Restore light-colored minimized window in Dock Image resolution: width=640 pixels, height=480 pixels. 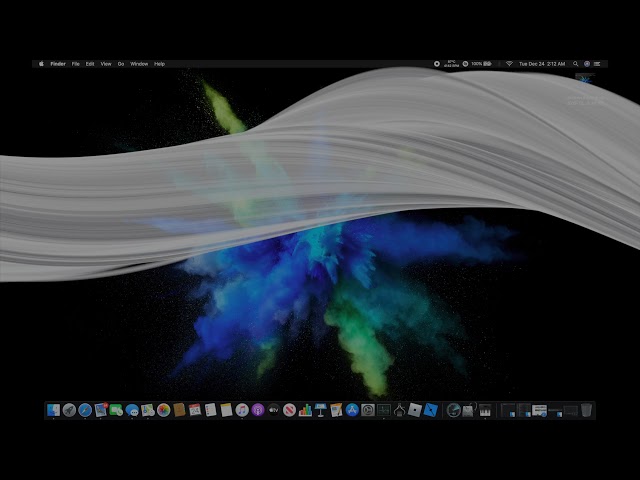pos(539,410)
